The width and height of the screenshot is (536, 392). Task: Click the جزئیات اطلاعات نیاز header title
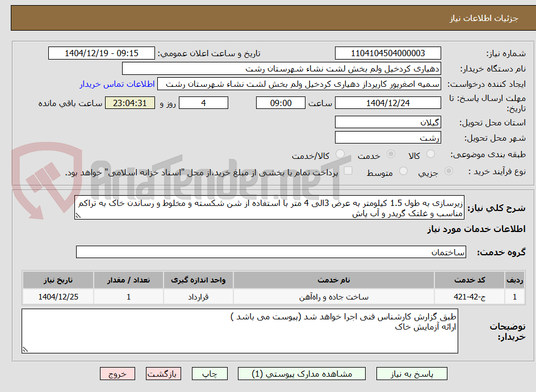(484, 18)
